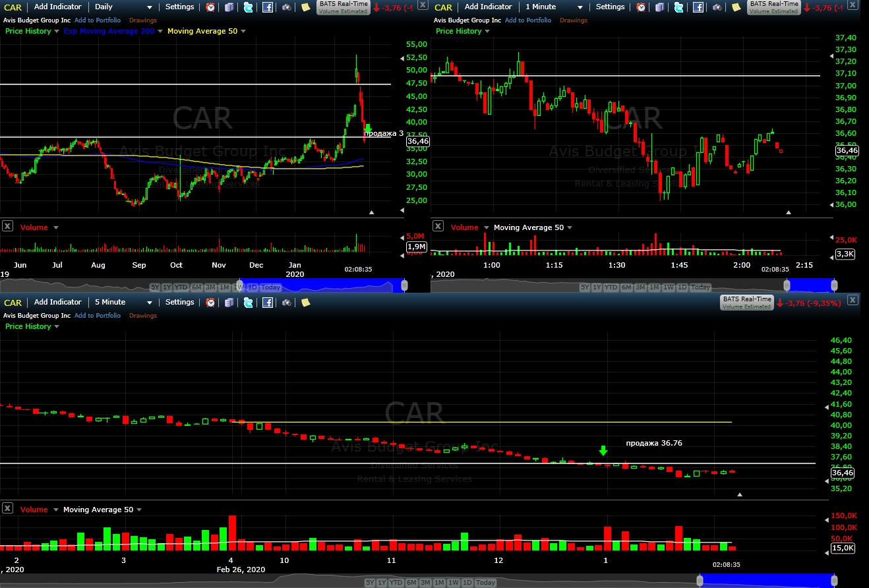Grab the right range slider handle in the Daily chart
869x588 pixels.
[404, 285]
